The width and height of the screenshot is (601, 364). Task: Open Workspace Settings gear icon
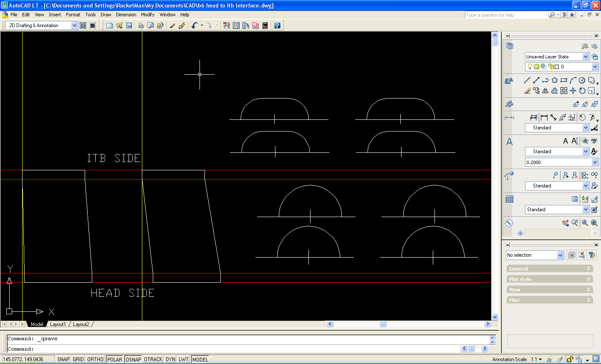[83, 25]
